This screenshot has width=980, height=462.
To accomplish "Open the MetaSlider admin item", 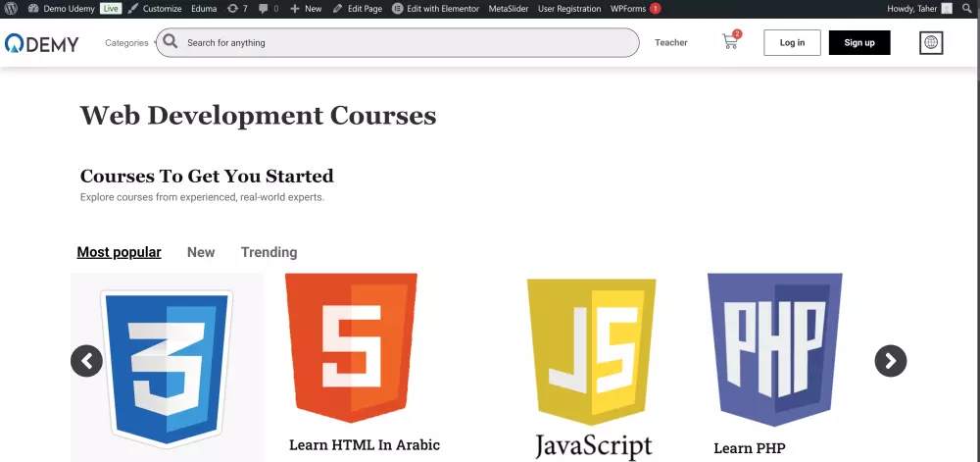I will pyautogui.click(x=508, y=9).
